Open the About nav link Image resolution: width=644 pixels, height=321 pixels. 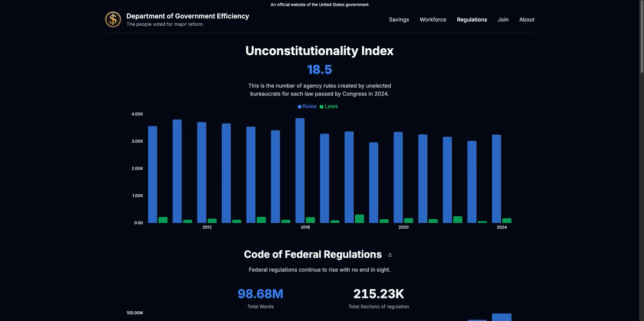[526, 19]
